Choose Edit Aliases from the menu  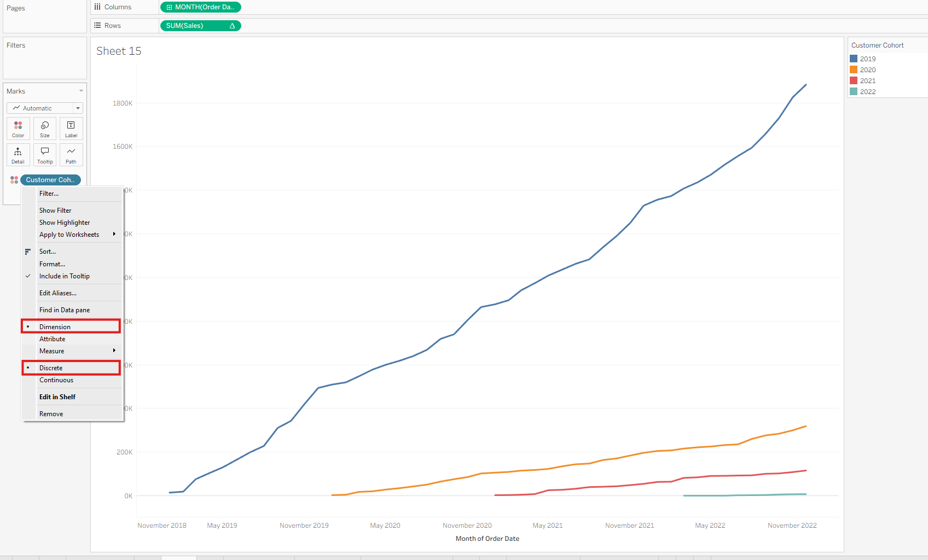click(58, 293)
